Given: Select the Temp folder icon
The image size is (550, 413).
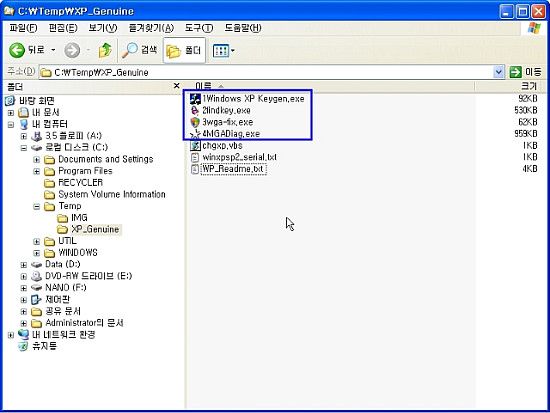Looking at the screenshot, I should click(49, 206).
